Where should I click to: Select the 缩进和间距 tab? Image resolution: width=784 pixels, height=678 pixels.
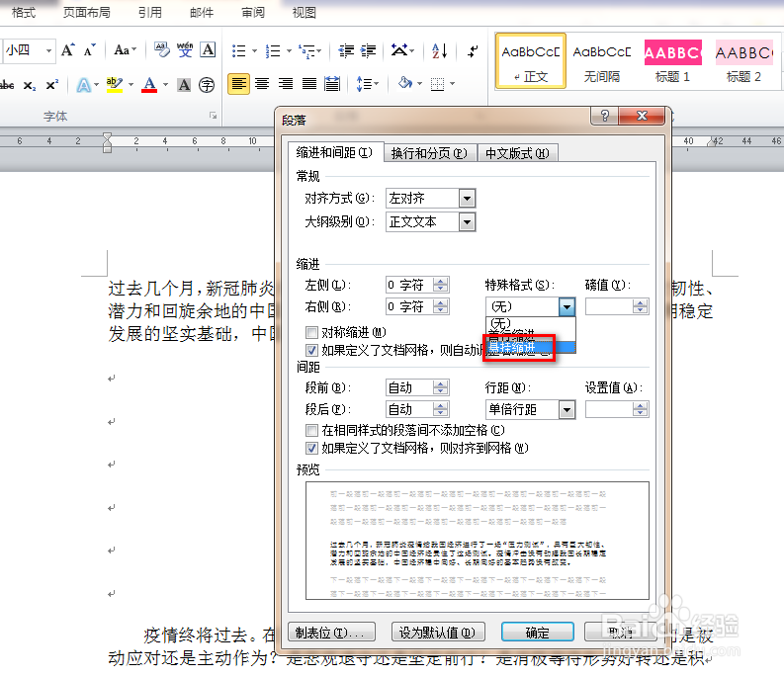[x=334, y=152]
